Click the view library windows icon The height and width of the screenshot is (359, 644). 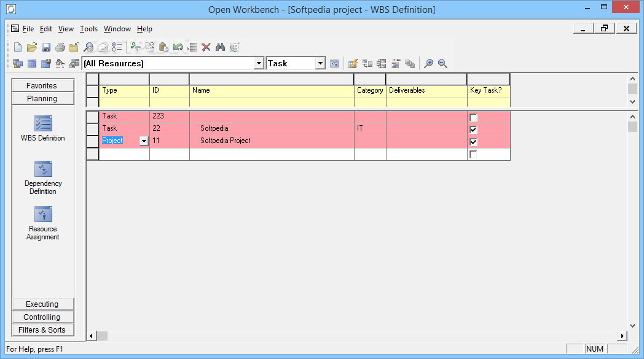tap(18, 64)
